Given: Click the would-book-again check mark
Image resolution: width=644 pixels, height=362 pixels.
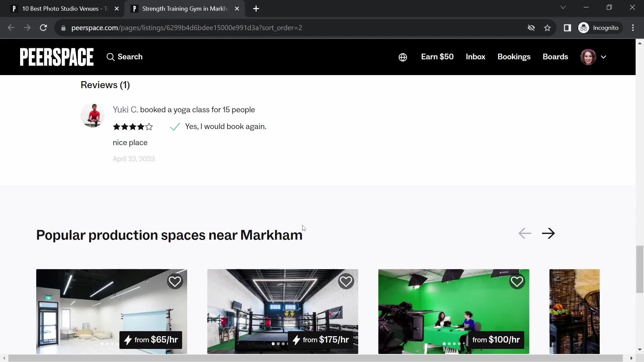Looking at the screenshot, I should coord(175,127).
